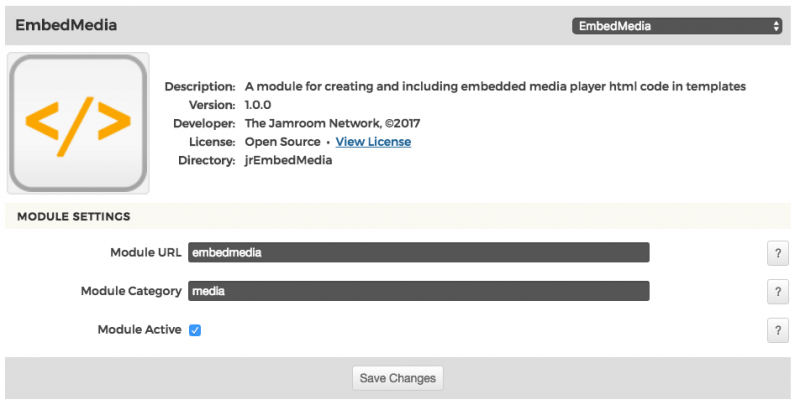Click the EmbedMedia module code icon

coord(78,123)
